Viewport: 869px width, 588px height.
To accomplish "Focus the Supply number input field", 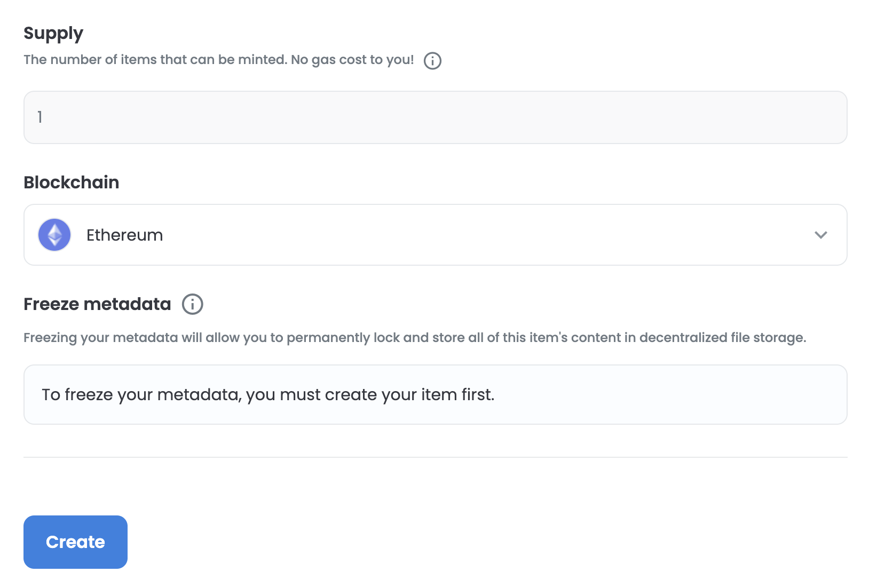I will (436, 117).
